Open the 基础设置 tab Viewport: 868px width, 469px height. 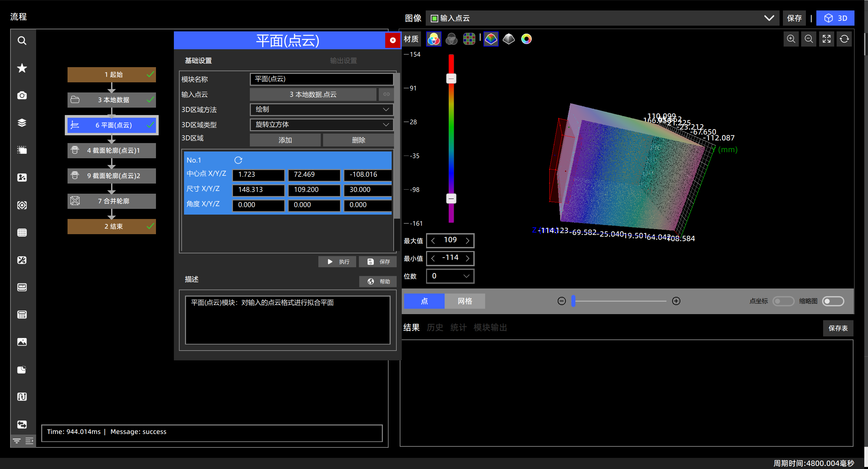tap(198, 61)
